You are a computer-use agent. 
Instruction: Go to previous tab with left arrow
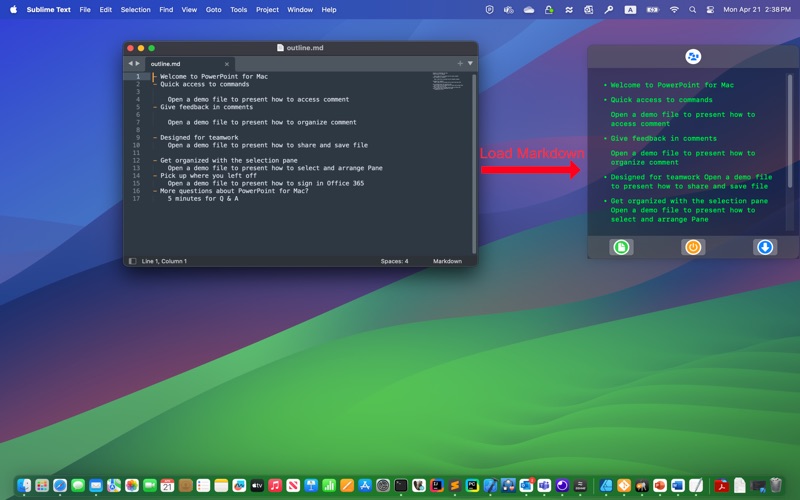pyautogui.click(x=130, y=63)
